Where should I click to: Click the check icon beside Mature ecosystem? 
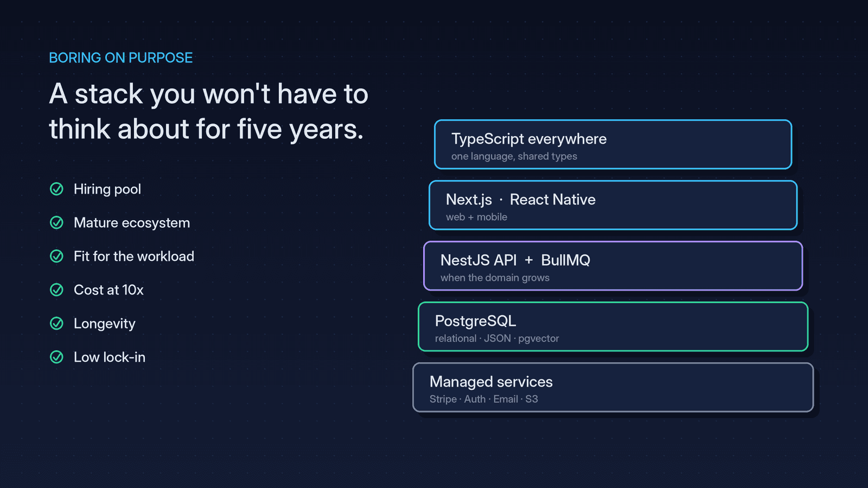tap(56, 222)
